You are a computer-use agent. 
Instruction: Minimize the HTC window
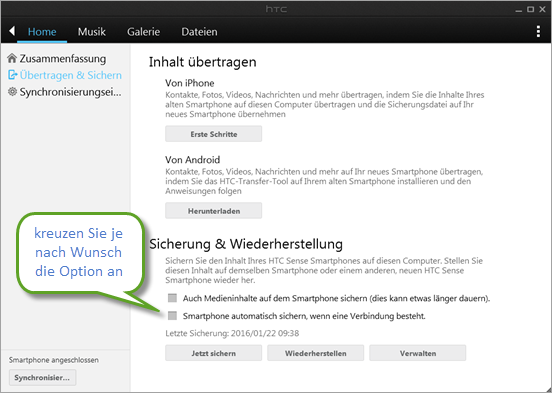[518, 10]
